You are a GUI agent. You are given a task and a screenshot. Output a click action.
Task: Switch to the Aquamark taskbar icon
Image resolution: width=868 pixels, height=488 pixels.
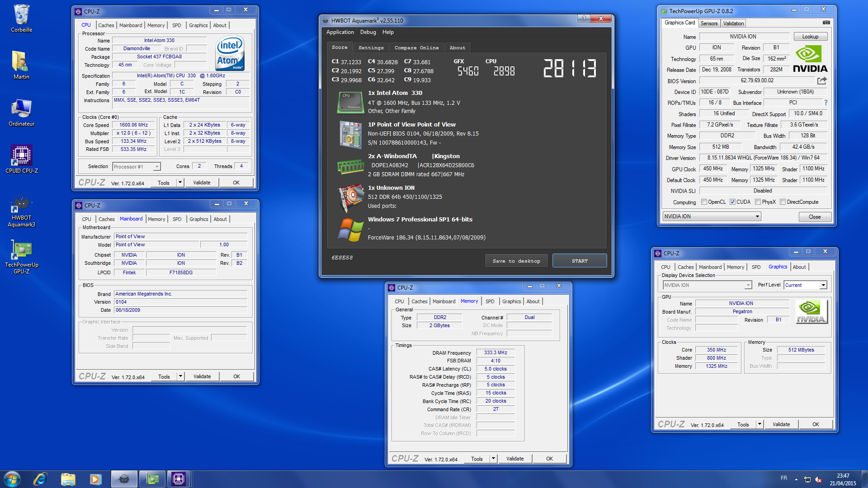coord(124,479)
